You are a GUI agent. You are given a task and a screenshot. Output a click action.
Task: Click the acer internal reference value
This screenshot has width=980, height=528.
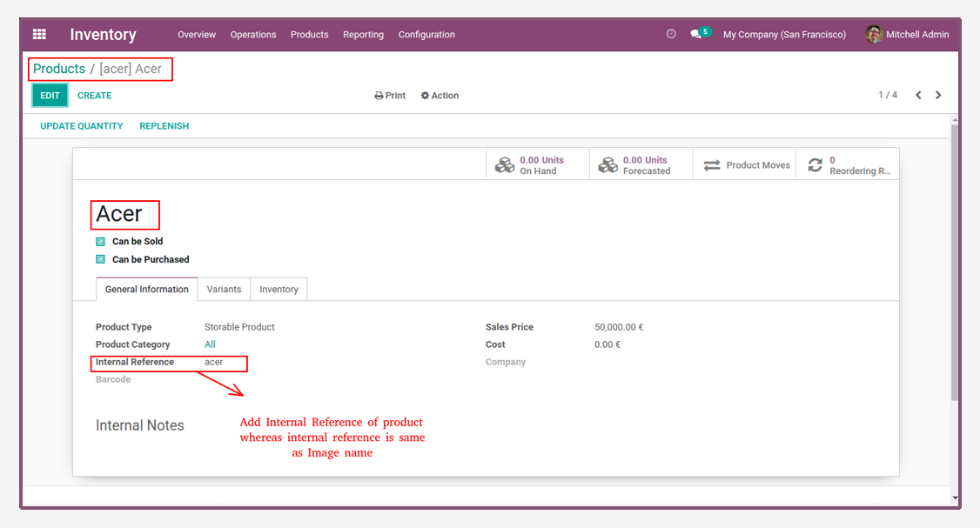[214, 362]
